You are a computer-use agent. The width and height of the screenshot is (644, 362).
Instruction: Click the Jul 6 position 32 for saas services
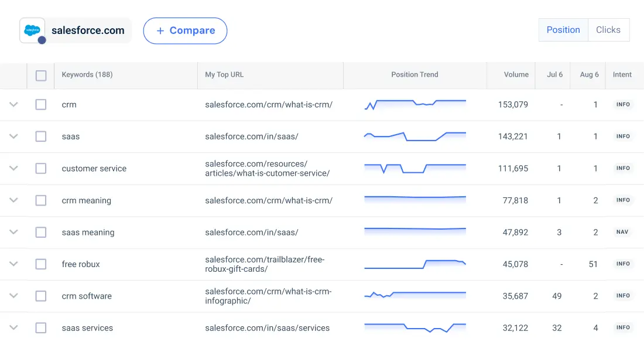coord(557,328)
